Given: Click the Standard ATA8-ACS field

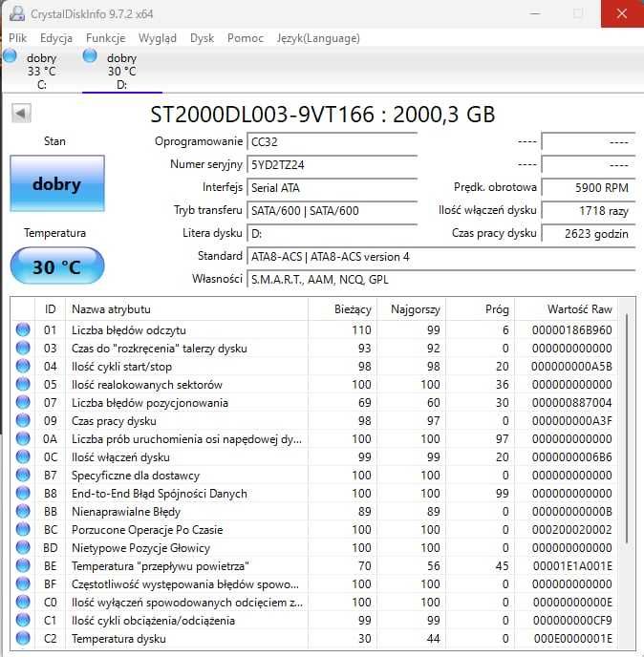Looking at the screenshot, I should (x=441, y=257).
